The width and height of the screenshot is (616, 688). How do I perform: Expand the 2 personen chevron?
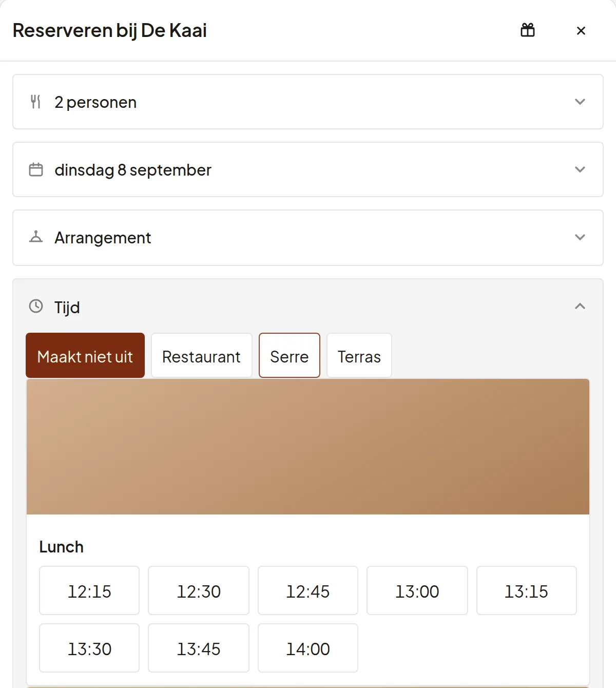(x=580, y=102)
